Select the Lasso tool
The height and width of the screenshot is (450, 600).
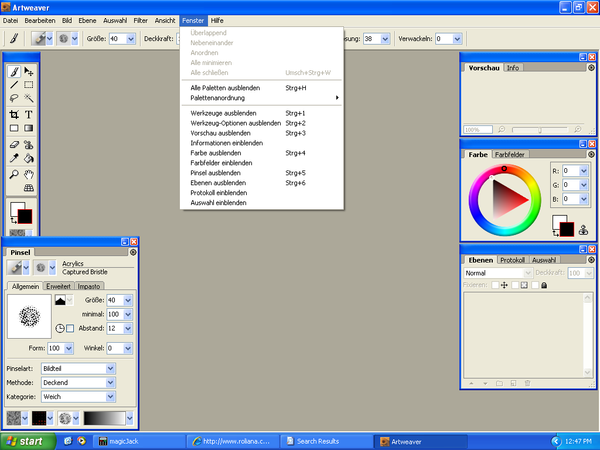(x=14, y=98)
